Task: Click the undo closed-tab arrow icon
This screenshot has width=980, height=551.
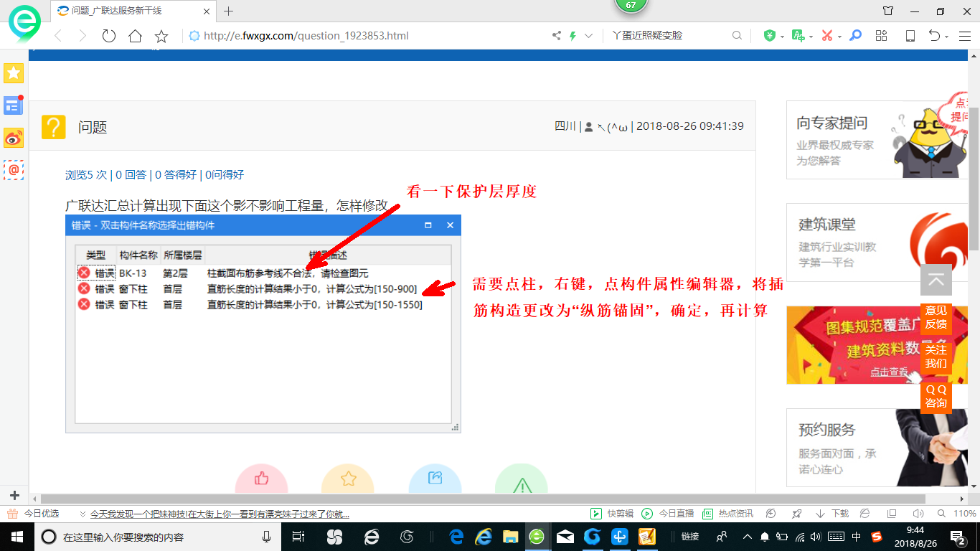Action: coord(934,35)
